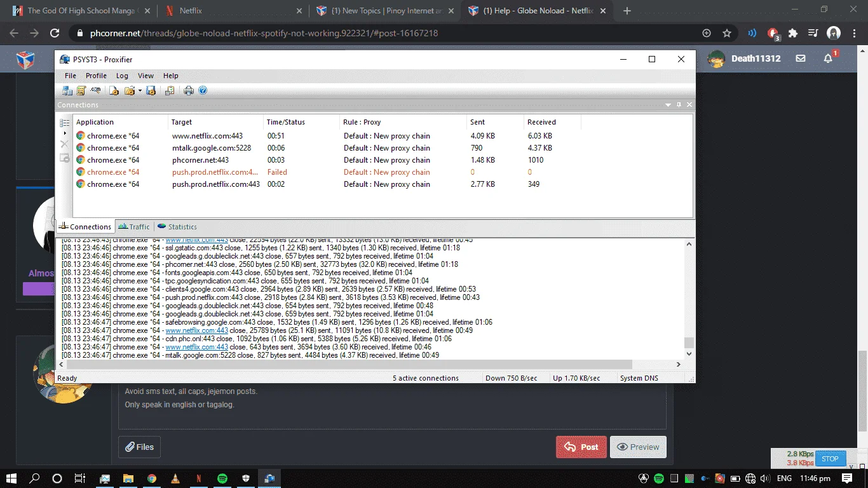Open Chrome media control icon

pos(813,33)
